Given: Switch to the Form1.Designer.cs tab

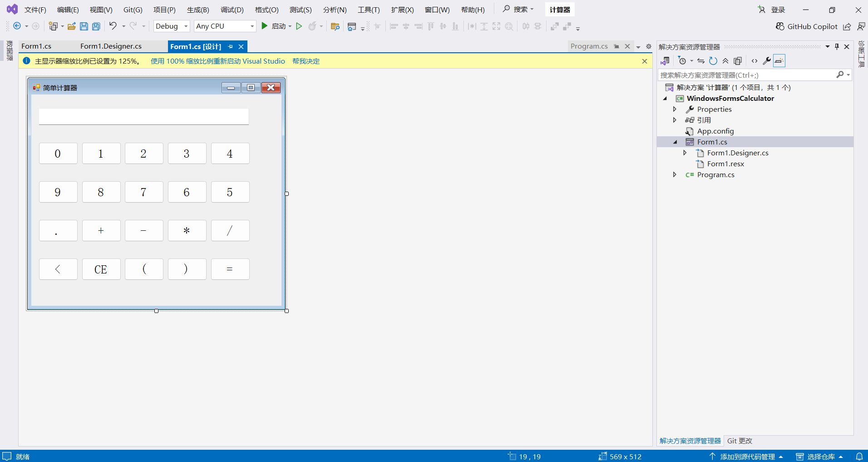Looking at the screenshot, I should 111,46.
